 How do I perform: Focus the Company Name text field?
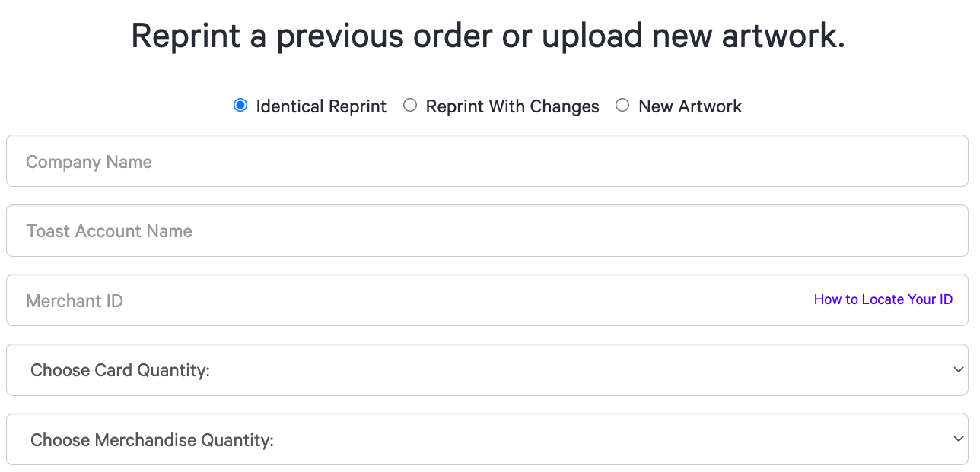487,161
